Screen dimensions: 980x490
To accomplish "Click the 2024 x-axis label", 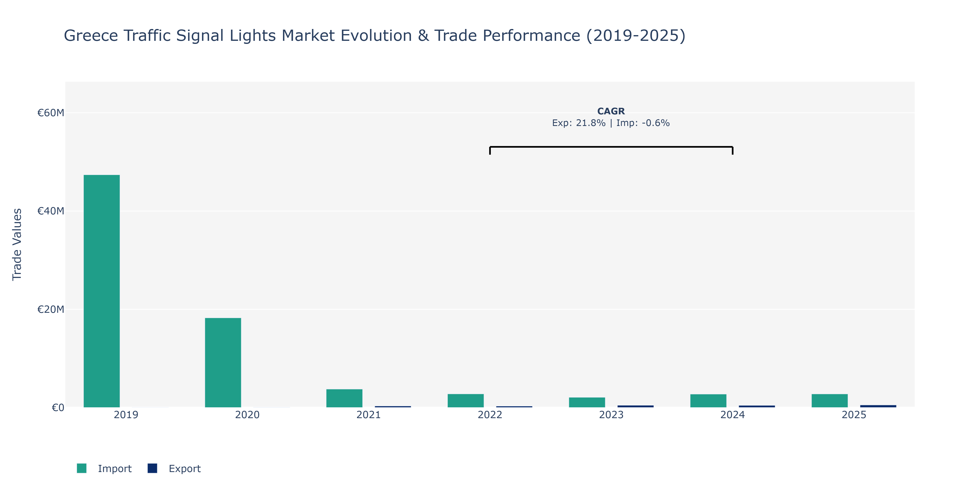I will click(x=733, y=415).
